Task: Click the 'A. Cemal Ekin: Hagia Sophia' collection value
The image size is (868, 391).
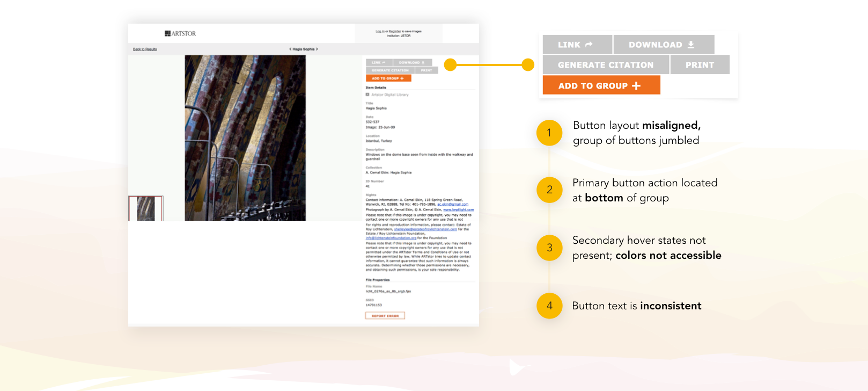Action: [x=388, y=172]
